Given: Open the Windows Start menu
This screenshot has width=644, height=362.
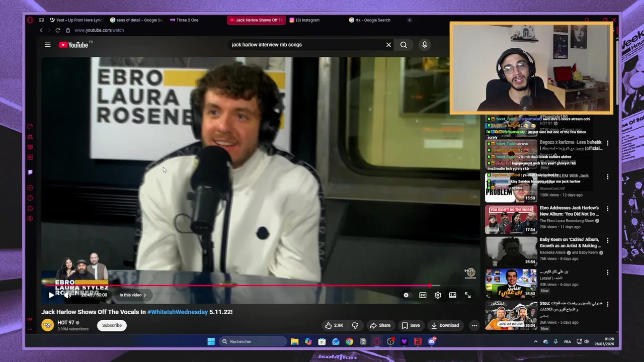Looking at the screenshot, I should coord(211,341).
